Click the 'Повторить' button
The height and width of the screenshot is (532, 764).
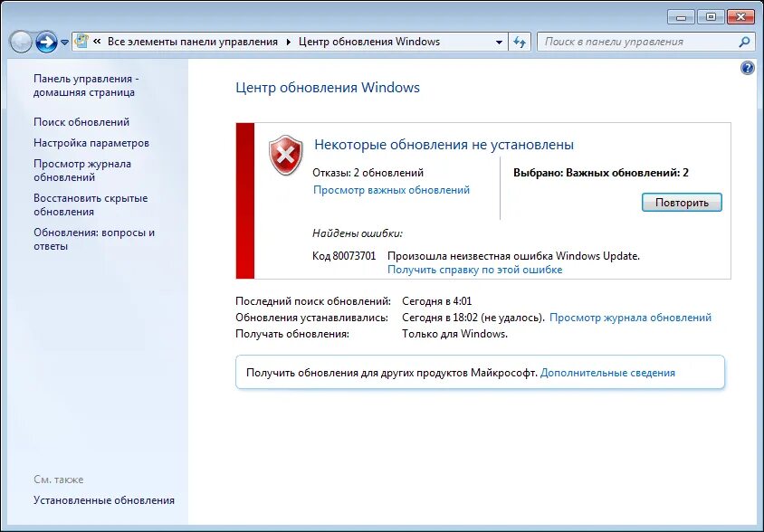pos(682,203)
